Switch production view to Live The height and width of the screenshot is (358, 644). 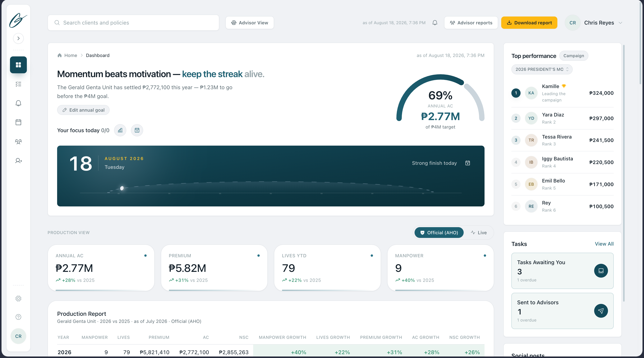479,233
